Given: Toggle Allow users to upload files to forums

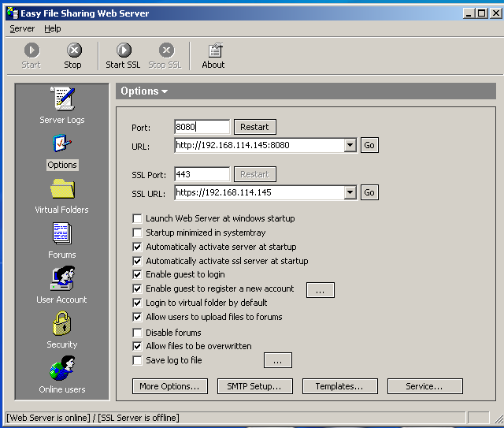Looking at the screenshot, I should coord(137,317).
